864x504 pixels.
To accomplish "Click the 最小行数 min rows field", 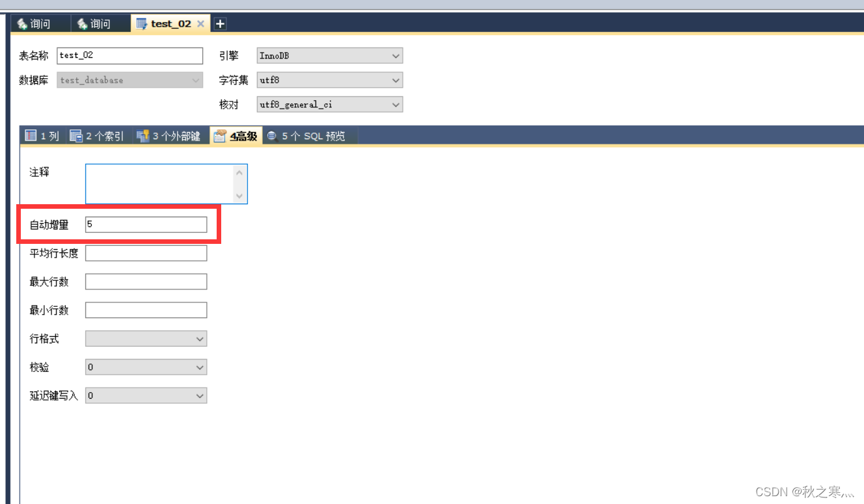I will click(146, 310).
